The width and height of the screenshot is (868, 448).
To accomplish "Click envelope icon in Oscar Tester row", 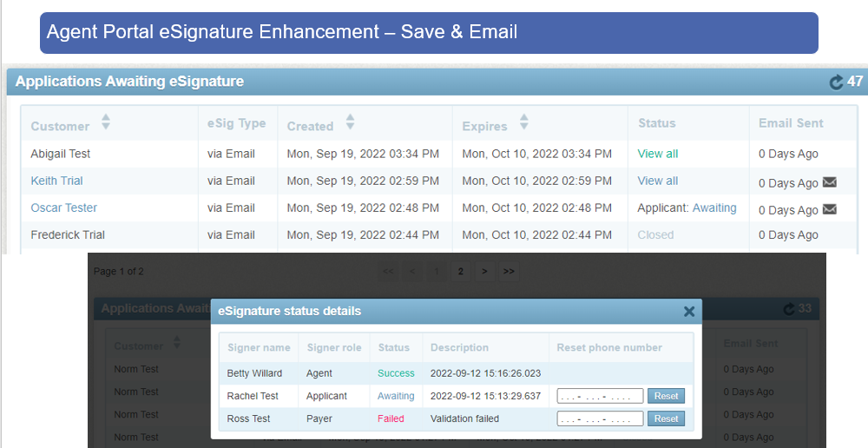I will tap(829, 209).
